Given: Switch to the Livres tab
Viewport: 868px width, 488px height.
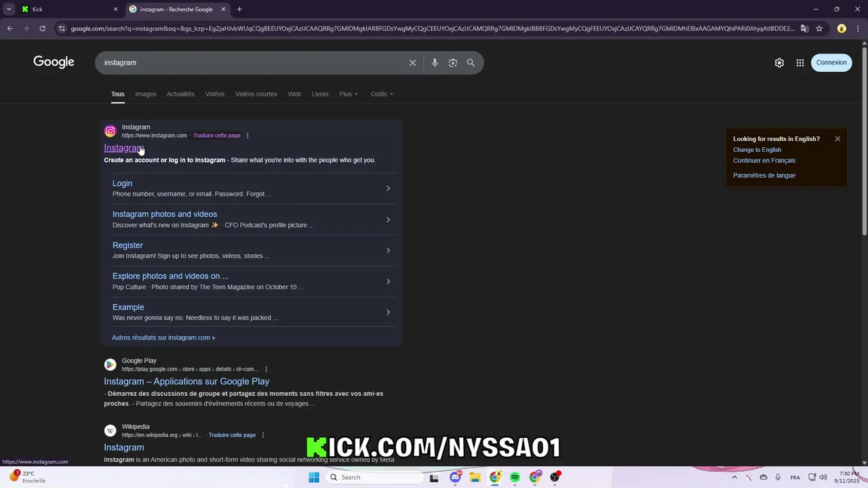Looking at the screenshot, I should 320,94.
